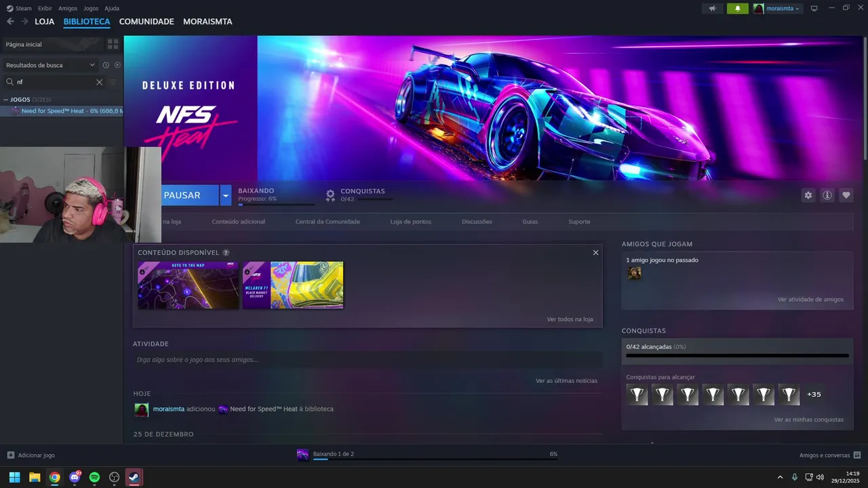868x488 pixels.
Task: Open the Resultados de busca dropdown
Action: 50,65
